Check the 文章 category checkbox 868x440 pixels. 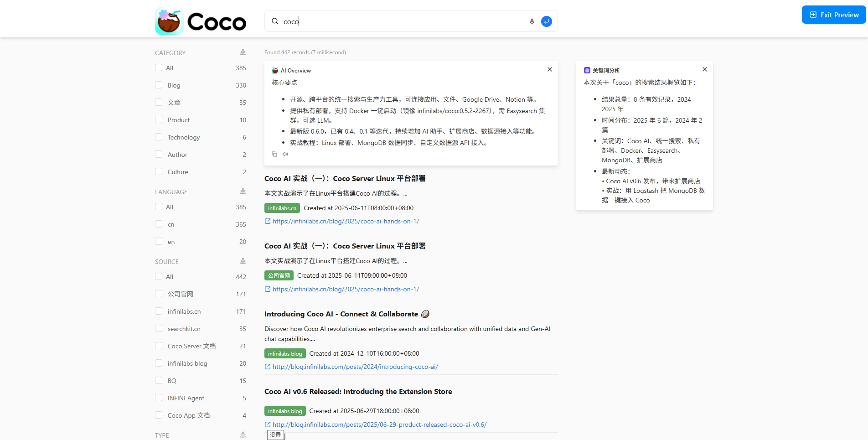pyautogui.click(x=159, y=102)
